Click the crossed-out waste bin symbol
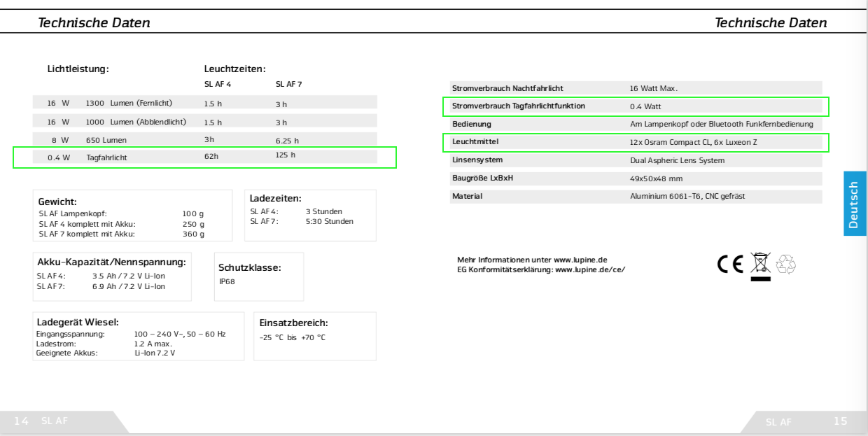Screen dimensions: 868x436 759,265
